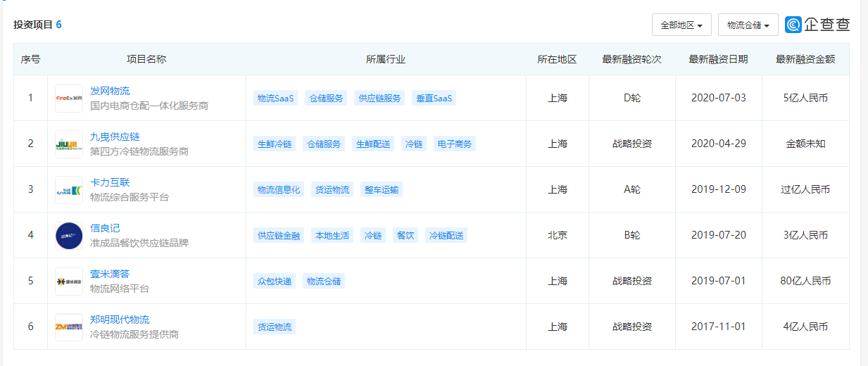Click the 物流信息化 industry tag

[x=279, y=190]
